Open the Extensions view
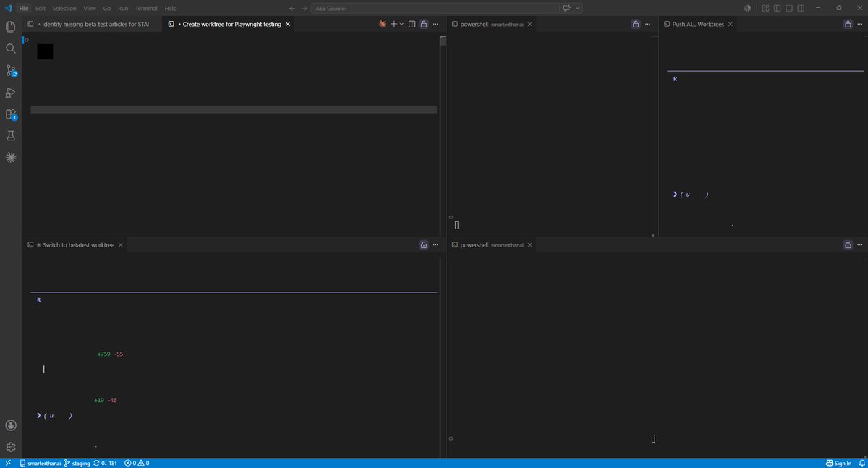The image size is (868, 468). (x=11, y=114)
